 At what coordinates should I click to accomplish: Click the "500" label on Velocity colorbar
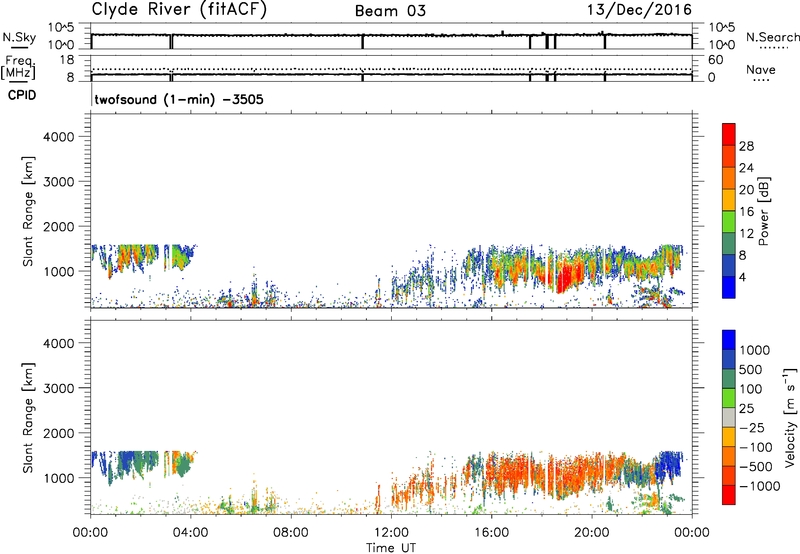(749, 370)
